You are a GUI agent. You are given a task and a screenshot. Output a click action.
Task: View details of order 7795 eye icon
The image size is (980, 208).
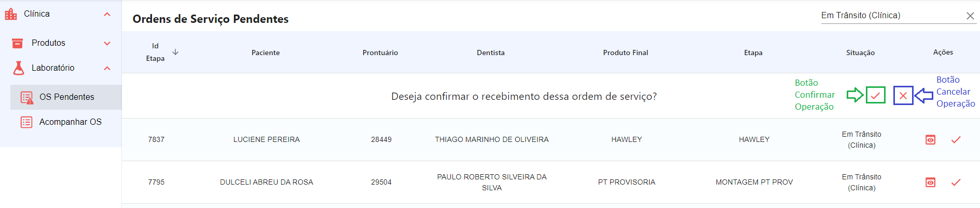[x=930, y=183]
